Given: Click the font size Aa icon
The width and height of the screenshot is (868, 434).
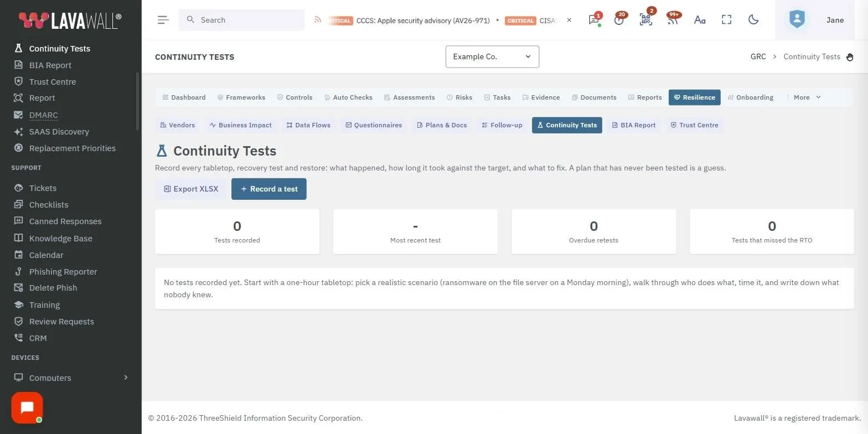Looking at the screenshot, I should (700, 20).
